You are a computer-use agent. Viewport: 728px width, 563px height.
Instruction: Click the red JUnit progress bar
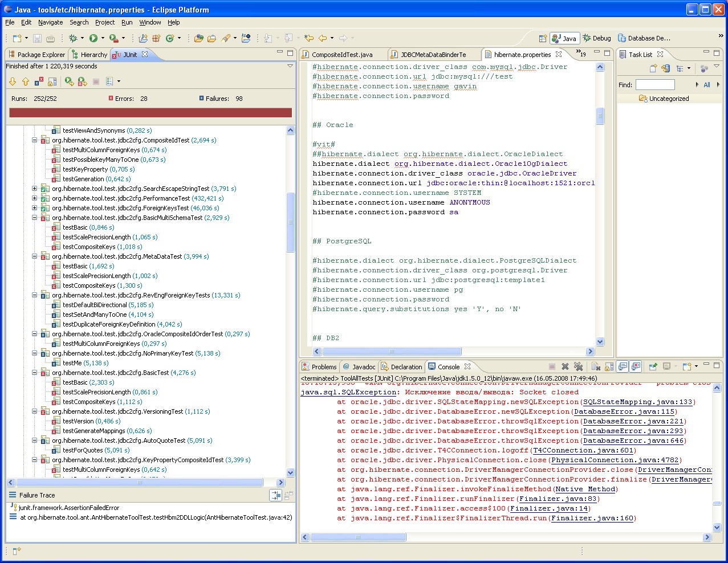click(151, 113)
